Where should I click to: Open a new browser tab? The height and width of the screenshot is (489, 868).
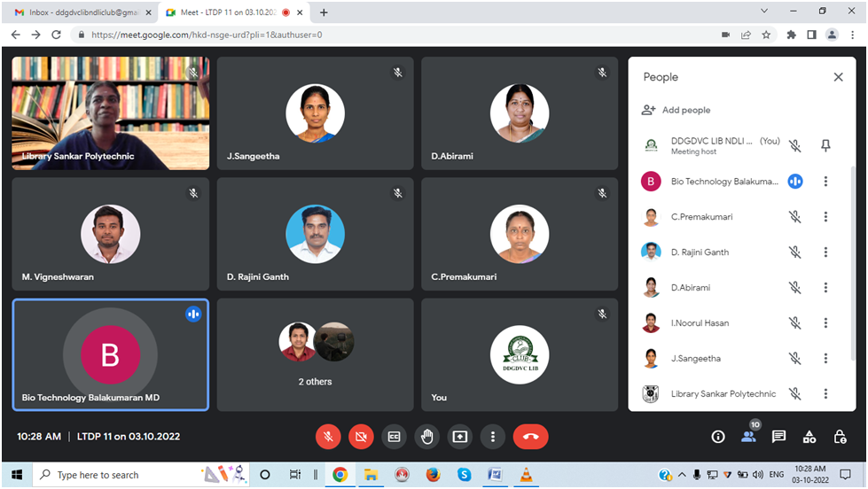tap(324, 12)
